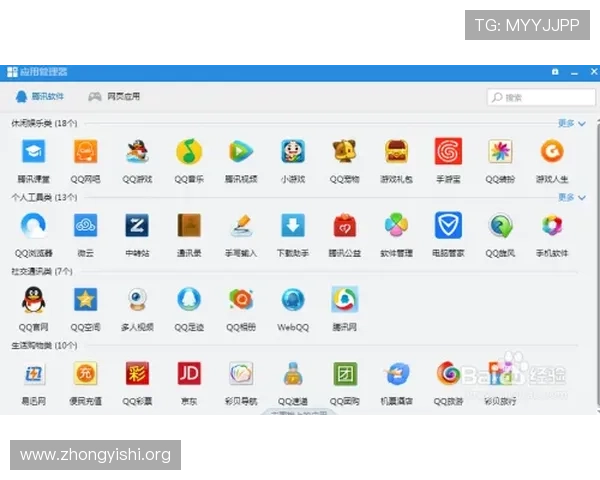The width and height of the screenshot is (600, 480).
Task: Launch the QQ空间 star icon
Action: [x=85, y=299]
